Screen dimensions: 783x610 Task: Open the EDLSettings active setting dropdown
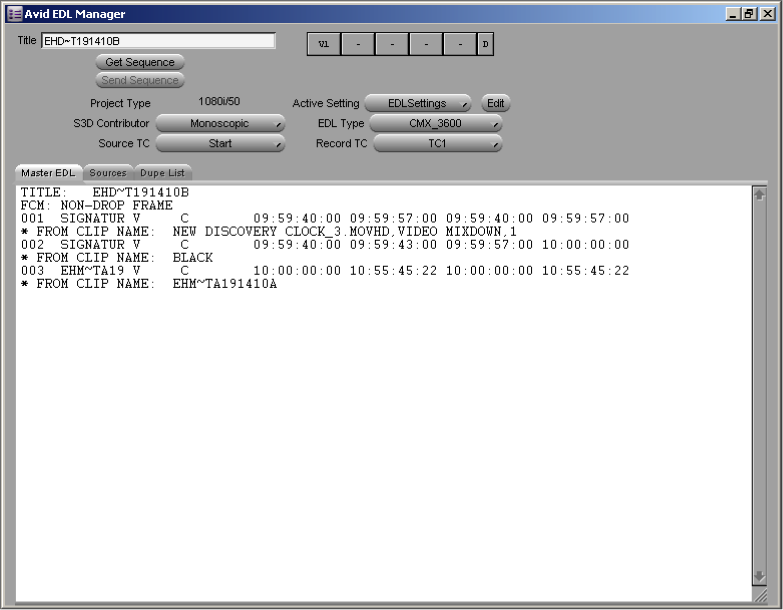[417, 103]
